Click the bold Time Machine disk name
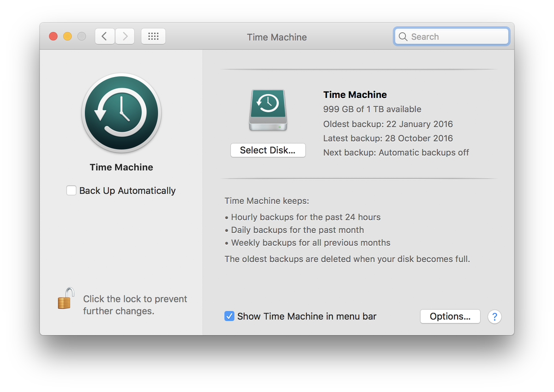554x392 pixels. pyautogui.click(x=355, y=95)
